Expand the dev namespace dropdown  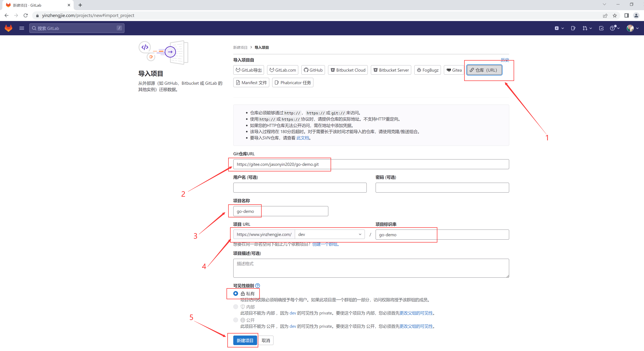pyautogui.click(x=330, y=235)
